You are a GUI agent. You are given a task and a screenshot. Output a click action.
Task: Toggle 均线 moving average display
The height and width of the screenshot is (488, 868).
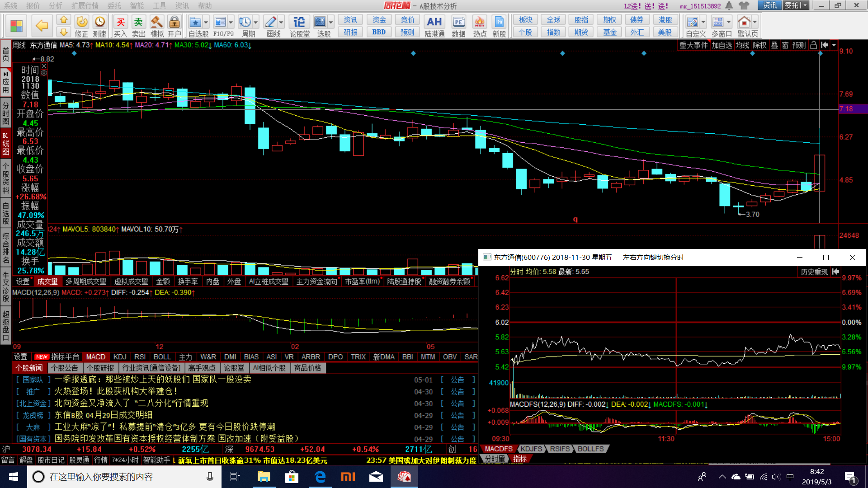(742, 45)
